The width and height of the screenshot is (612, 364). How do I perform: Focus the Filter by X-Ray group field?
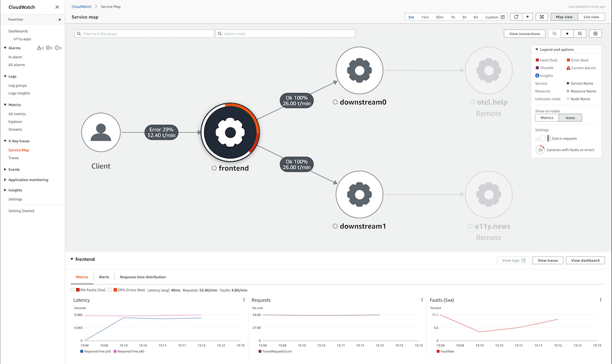[x=144, y=34]
